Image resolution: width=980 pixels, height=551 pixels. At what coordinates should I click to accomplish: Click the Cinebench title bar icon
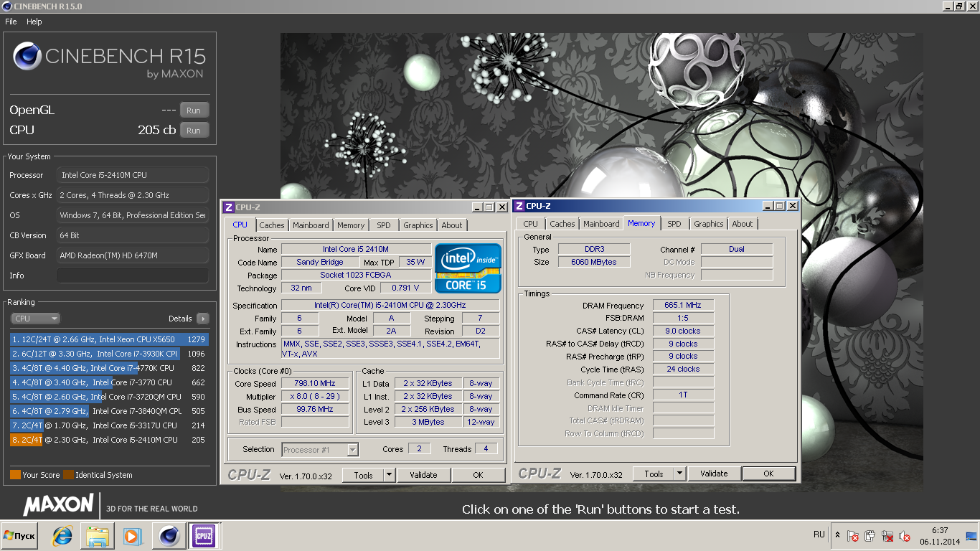click(x=6, y=6)
